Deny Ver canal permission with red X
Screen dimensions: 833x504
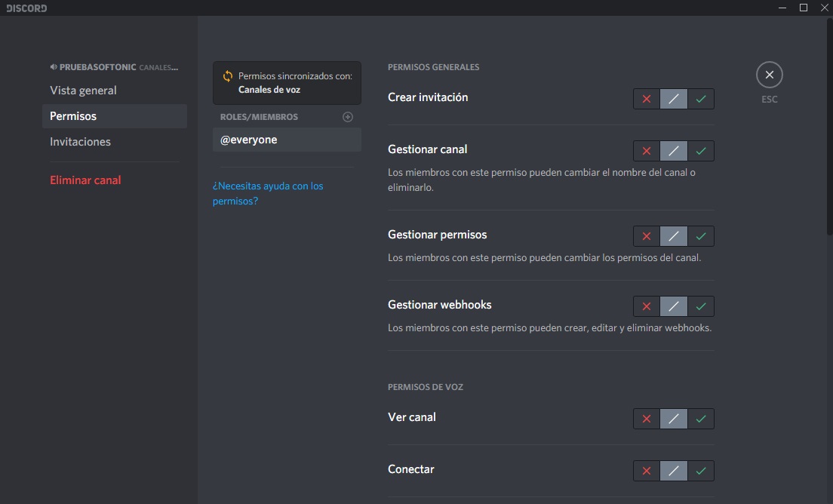click(647, 419)
